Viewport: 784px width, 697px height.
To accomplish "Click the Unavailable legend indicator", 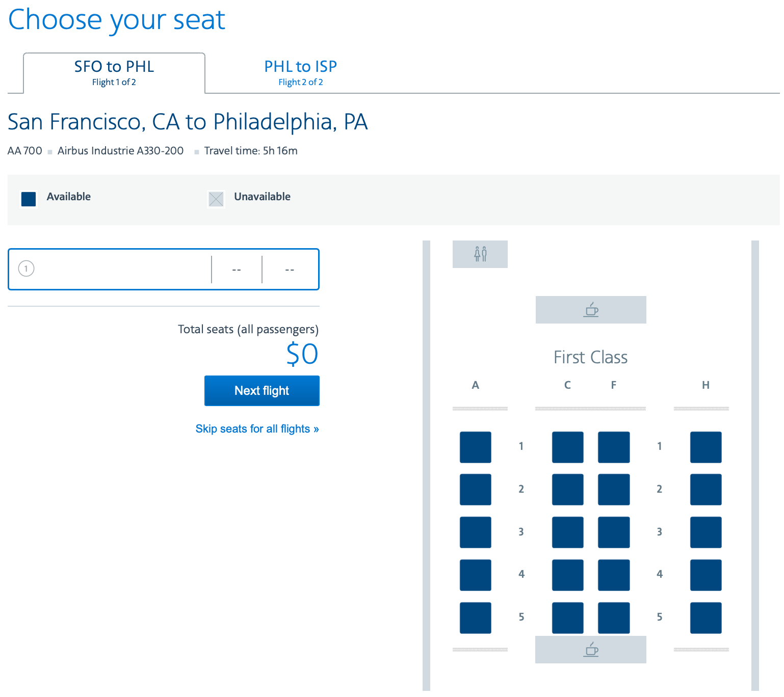I will click(216, 199).
